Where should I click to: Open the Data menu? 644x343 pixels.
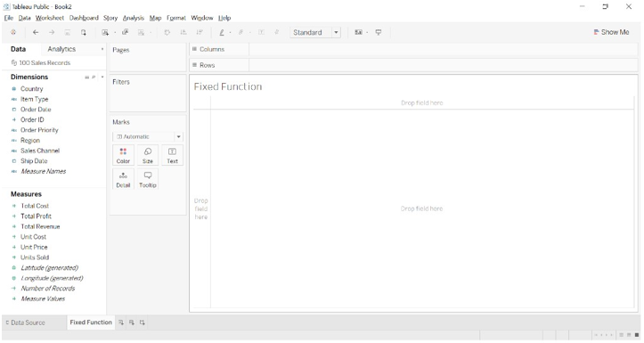pos(24,18)
